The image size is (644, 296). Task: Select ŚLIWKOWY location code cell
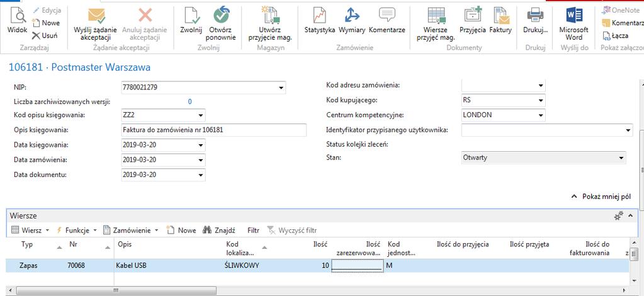point(242,266)
